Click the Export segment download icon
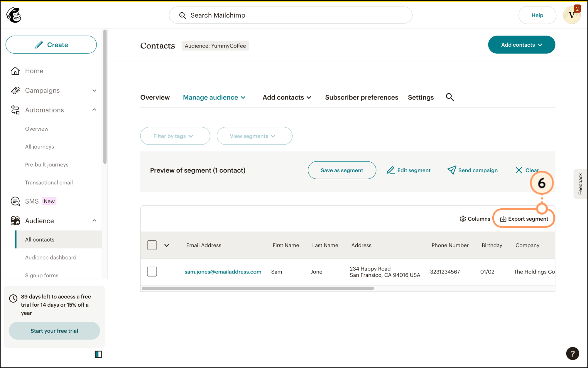 503,219
